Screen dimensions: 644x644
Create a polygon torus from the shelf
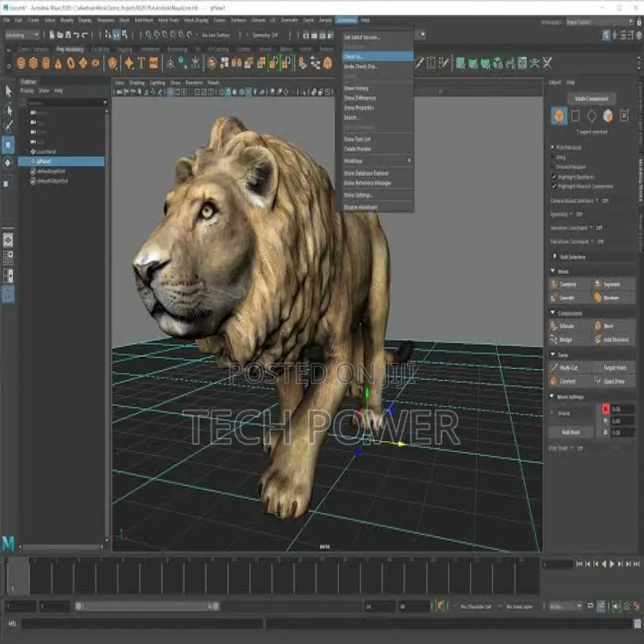pyautogui.click(x=71, y=63)
